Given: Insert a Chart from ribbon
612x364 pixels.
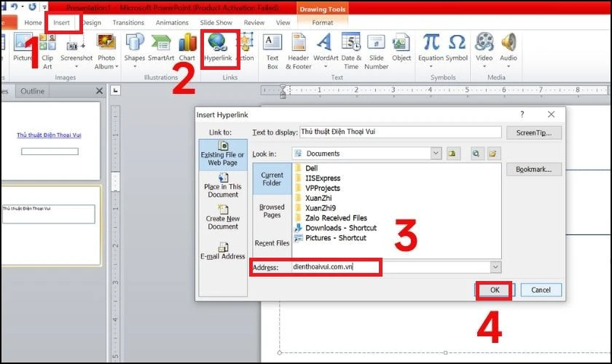Looking at the screenshot, I should coord(187,47).
